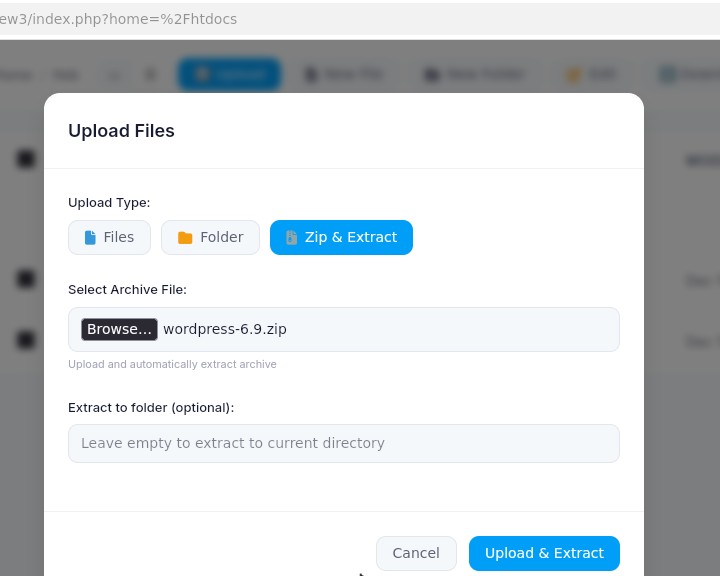
Task: Select the Files upload type
Action: (x=109, y=238)
